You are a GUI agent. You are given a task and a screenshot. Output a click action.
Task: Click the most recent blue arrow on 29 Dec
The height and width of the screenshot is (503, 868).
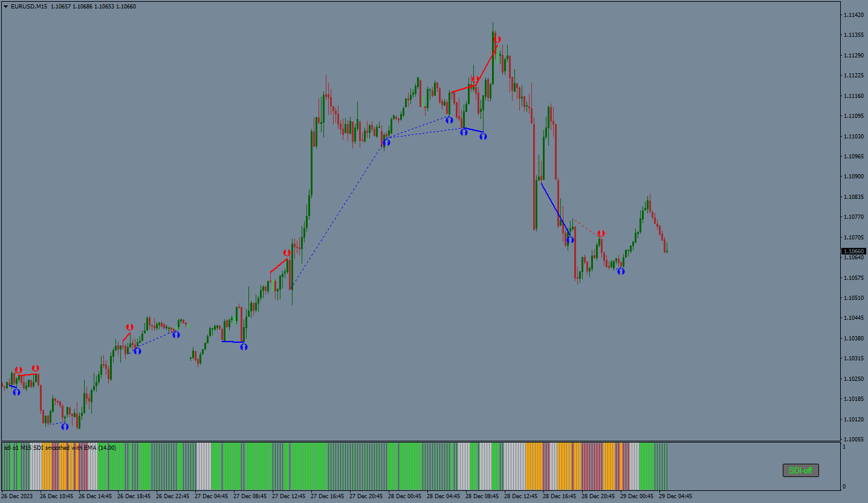pyautogui.click(x=621, y=271)
